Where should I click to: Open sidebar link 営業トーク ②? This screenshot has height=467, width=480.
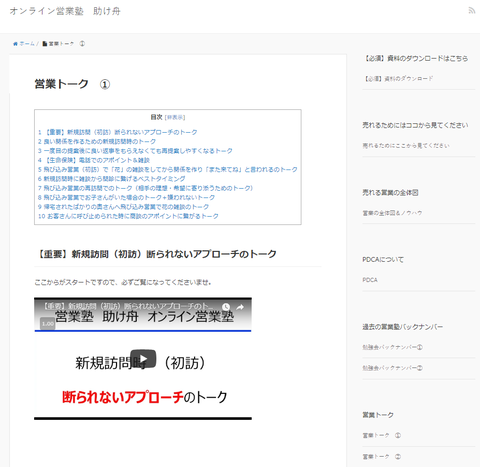382,456
